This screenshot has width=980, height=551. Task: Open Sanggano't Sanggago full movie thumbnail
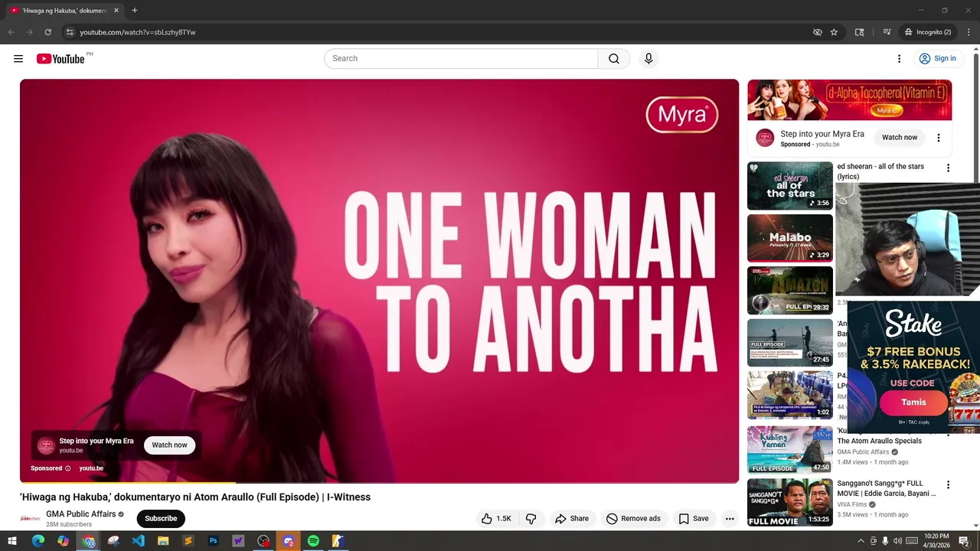790,502
